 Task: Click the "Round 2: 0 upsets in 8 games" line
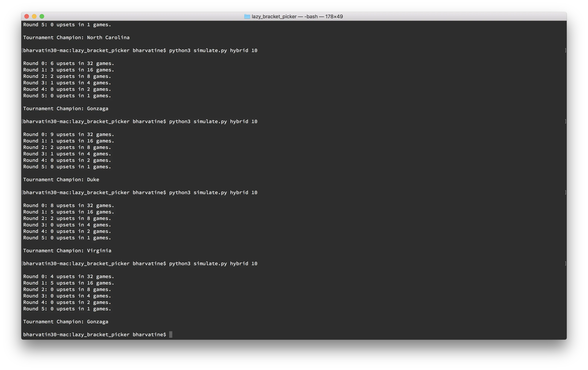[67, 289]
